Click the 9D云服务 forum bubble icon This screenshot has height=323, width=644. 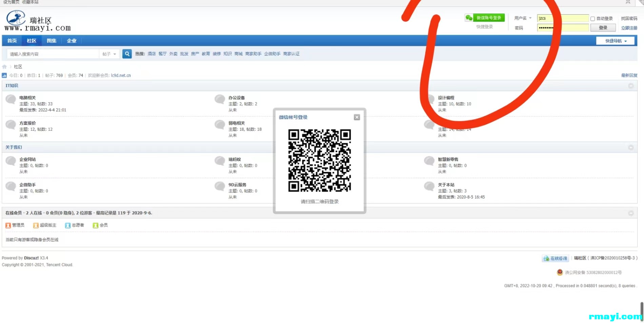pyautogui.click(x=220, y=186)
